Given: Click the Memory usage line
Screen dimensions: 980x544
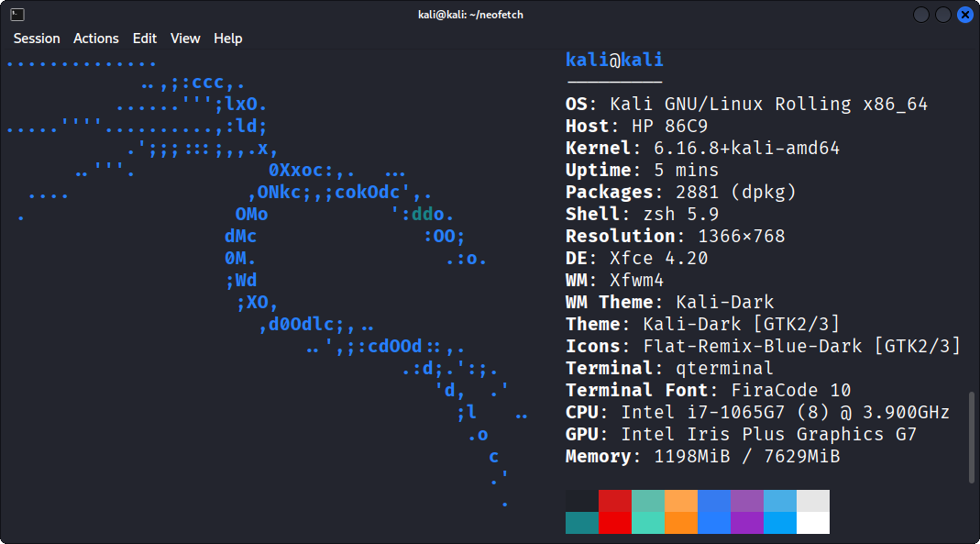Looking at the screenshot, I should 702,456.
